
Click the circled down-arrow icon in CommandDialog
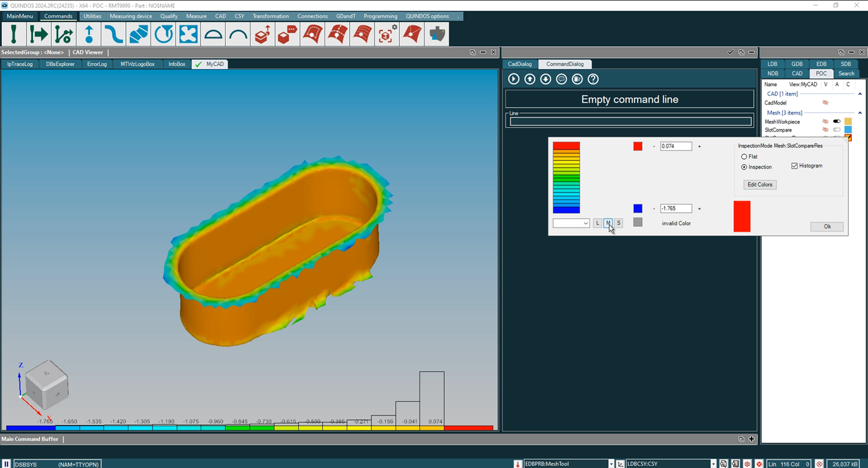coord(545,79)
